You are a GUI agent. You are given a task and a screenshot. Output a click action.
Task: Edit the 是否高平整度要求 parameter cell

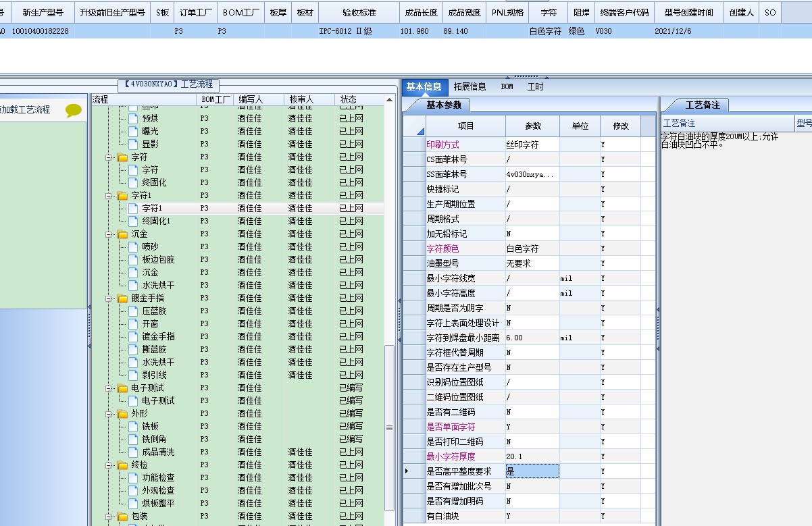[532, 471]
